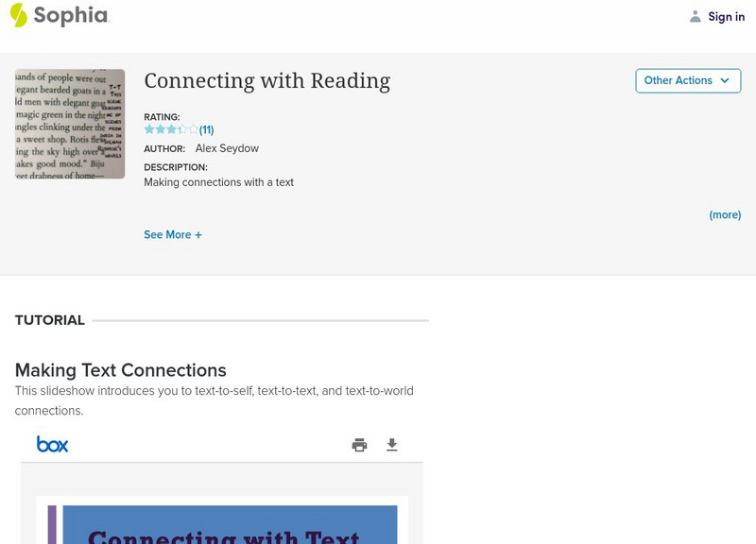Click the fifth rating star
This screenshot has height=544, width=756.
pos(194,129)
